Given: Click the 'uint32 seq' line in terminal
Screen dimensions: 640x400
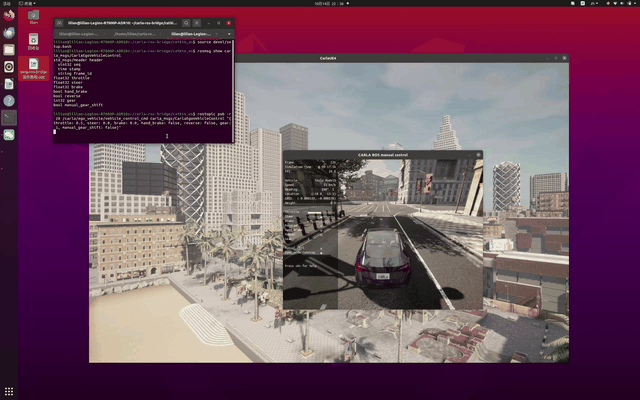Looking at the screenshot, I should point(69,64).
